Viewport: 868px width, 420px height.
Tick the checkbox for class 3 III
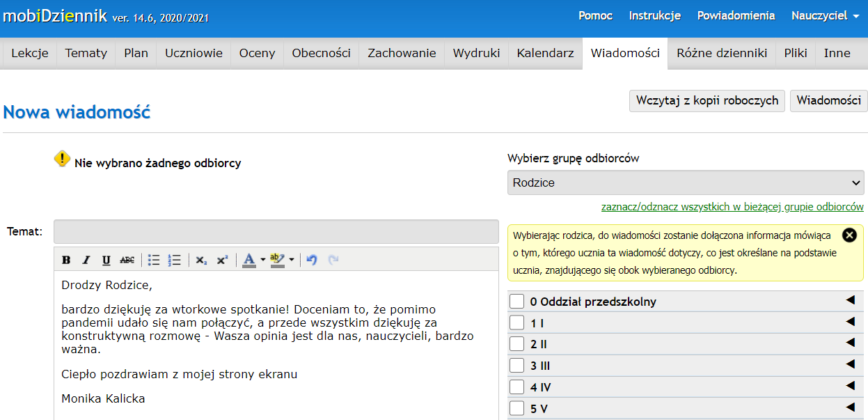pyautogui.click(x=516, y=366)
